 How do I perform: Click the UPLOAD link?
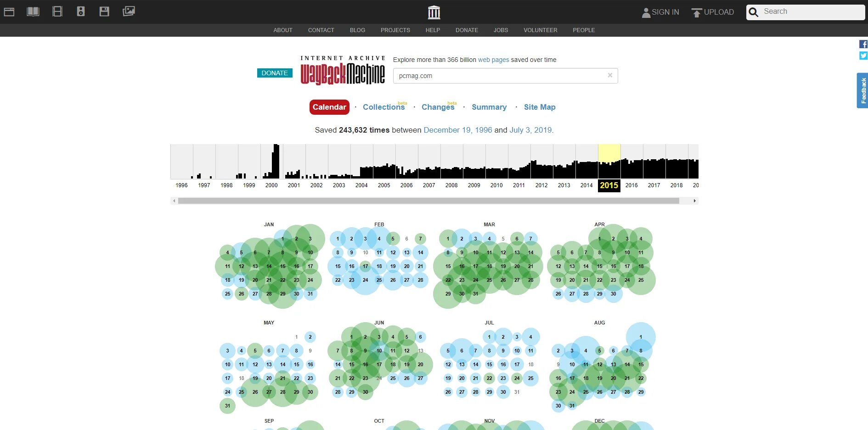(x=719, y=12)
